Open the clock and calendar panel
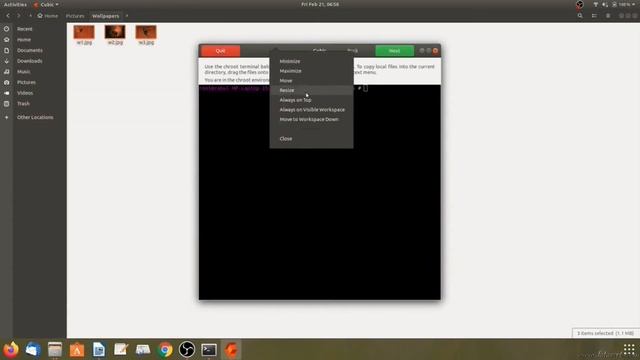 pyautogui.click(x=320, y=4)
